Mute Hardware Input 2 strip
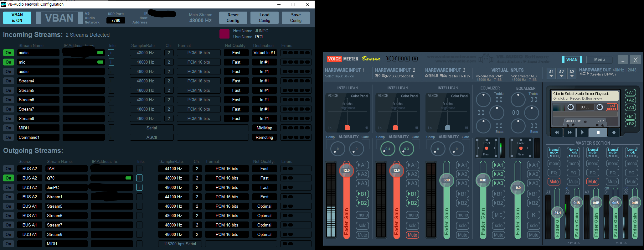 pos(413,235)
